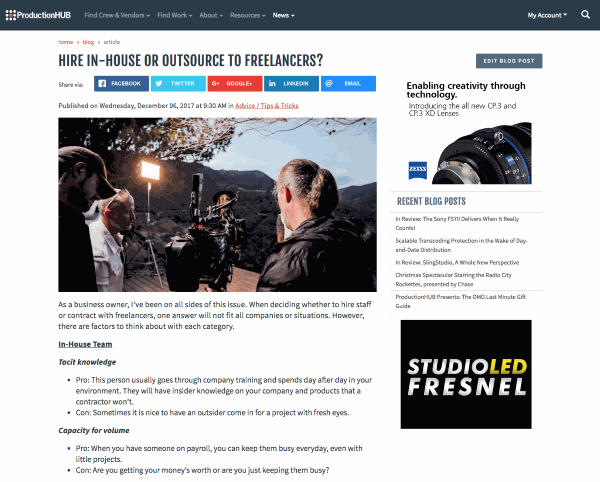Expand the My Account menu
The width and height of the screenshot is (600, 482).
(x=547, y=15)
